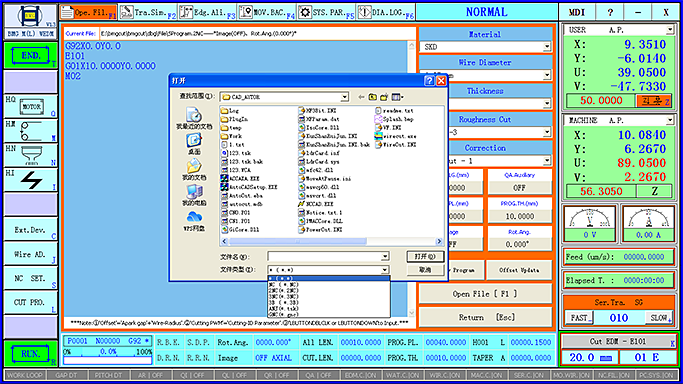Open the file type dropdown arrow

[x=385, y=270]
